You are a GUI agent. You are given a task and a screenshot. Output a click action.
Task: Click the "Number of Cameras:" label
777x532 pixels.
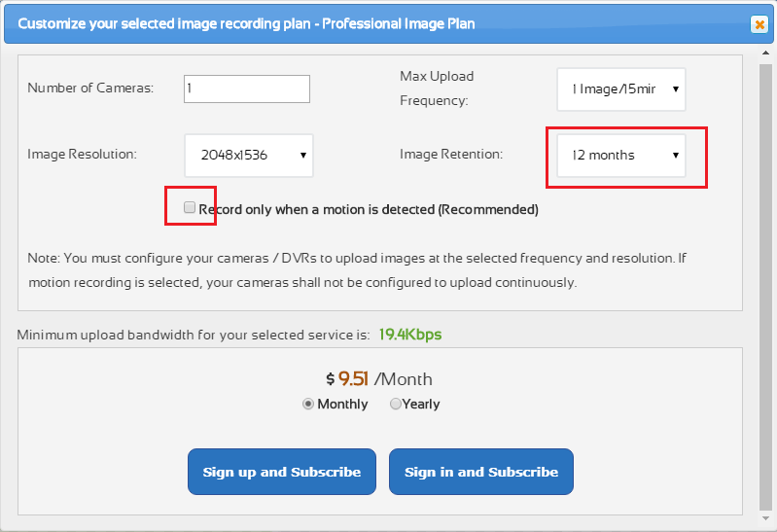pos(90,89)
